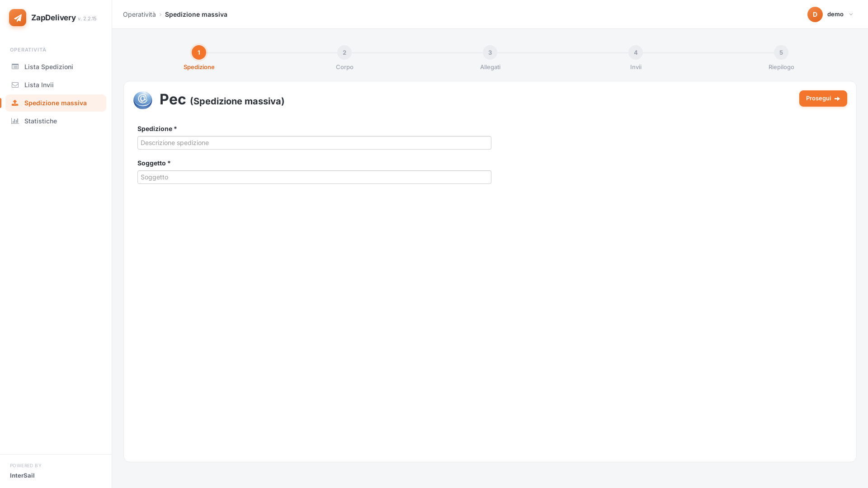Image resolution: width=868 pixels, height=488 pixels.
Task: Click the Operatività breadcrumb link
Action: coord(139,14)
